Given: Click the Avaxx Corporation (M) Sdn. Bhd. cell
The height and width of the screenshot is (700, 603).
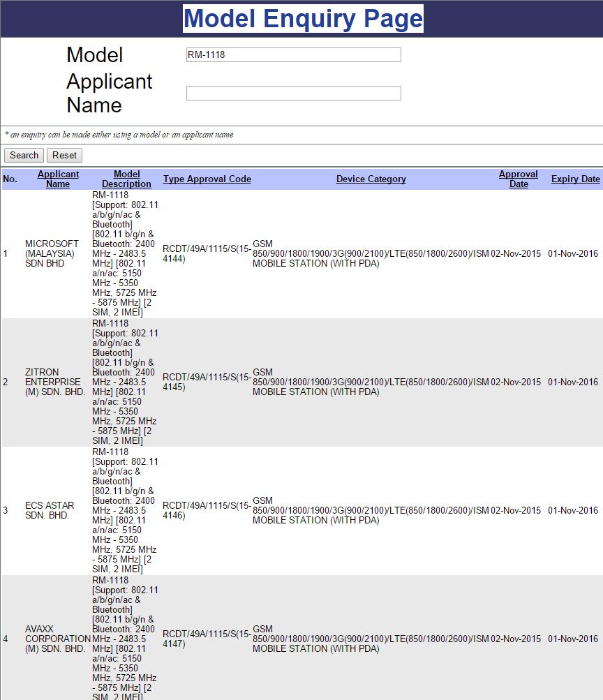Looking at the screenshot, I should [57, 639].
